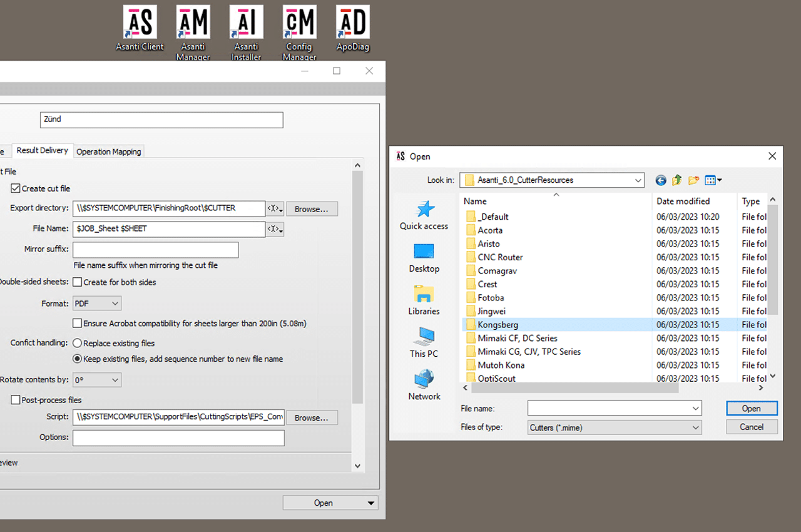This screenshot has width=801, height=532.
Task: Select the Fotoba folder icon
Action: point(471,297)
